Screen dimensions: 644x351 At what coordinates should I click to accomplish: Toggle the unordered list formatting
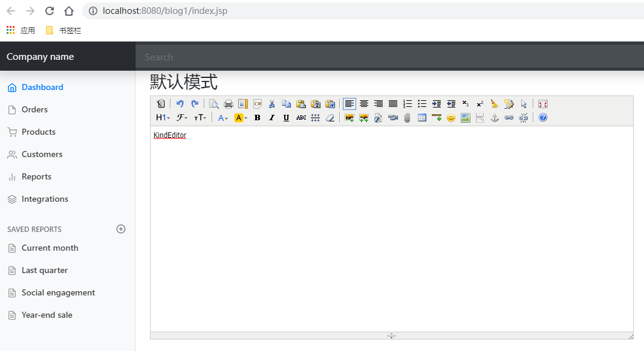point(421,103)
